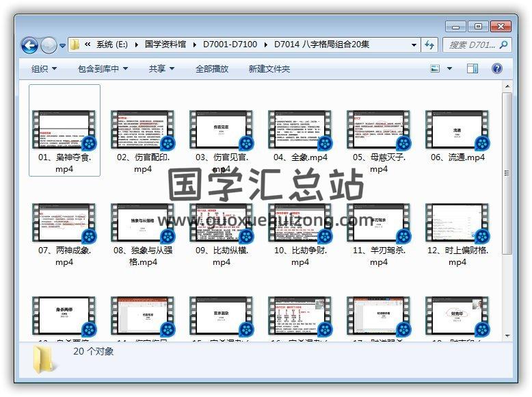Open the 包含到库中 menu

point(103,69)
